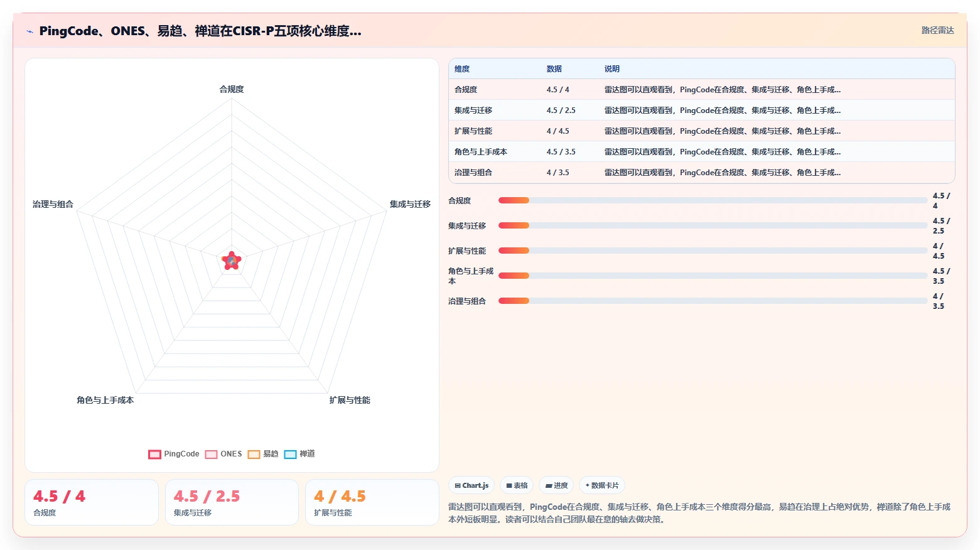Viewport: 980px width, 550px height.
Task: Click the description text in the 合规度 table row
Action: (723, 90)
